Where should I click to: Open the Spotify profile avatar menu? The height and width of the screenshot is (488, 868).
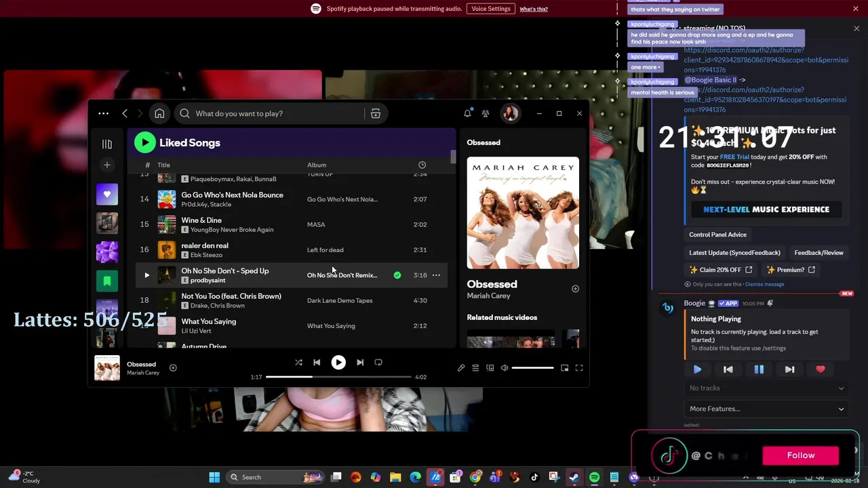tap(510, 113)
